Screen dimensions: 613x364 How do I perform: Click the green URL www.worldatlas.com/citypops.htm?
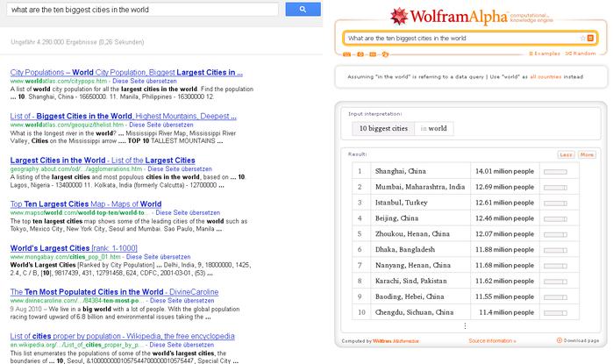pos(58,81)
